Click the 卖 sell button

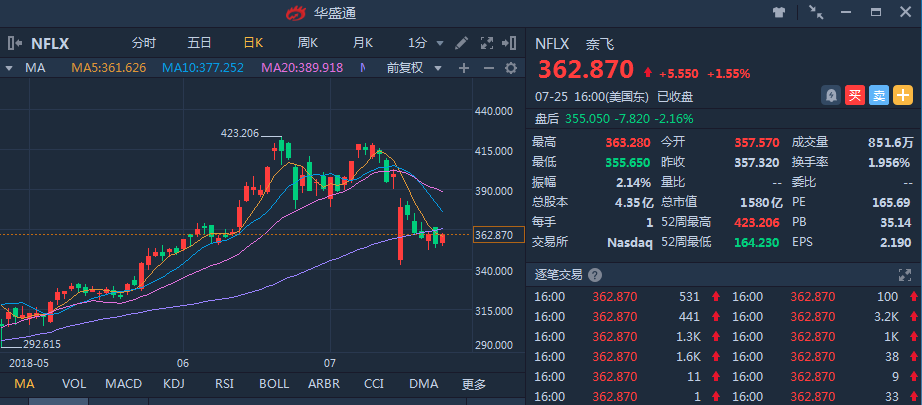point(878,95)
